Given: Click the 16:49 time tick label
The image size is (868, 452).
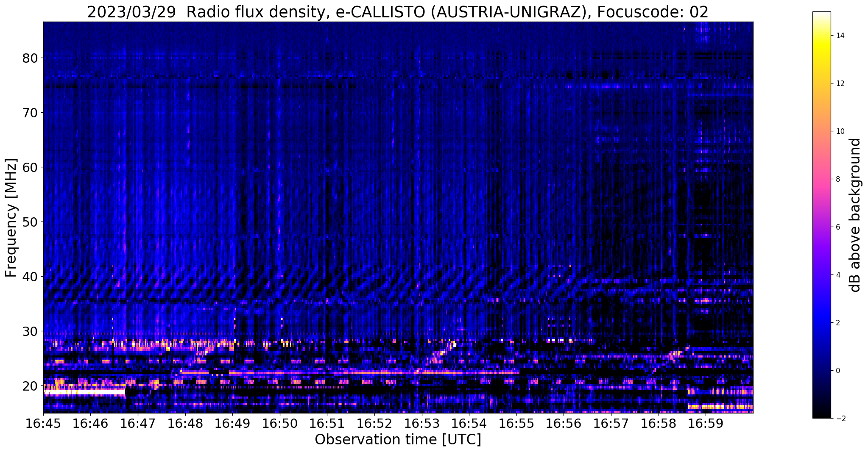Looking at the screenshot, I should [232, 424].
